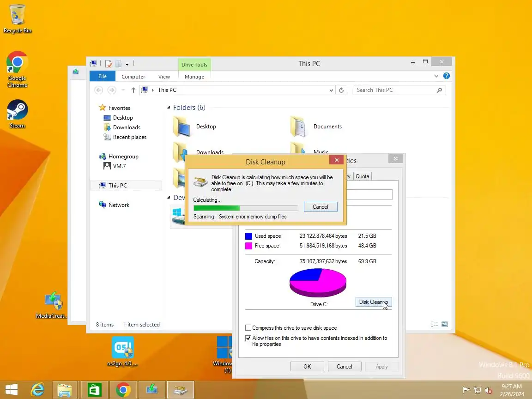This screenshot has width=532, height=399.
Task: Open the Customize Quick Access Toolbar arrow
Action: click(127, 64)
